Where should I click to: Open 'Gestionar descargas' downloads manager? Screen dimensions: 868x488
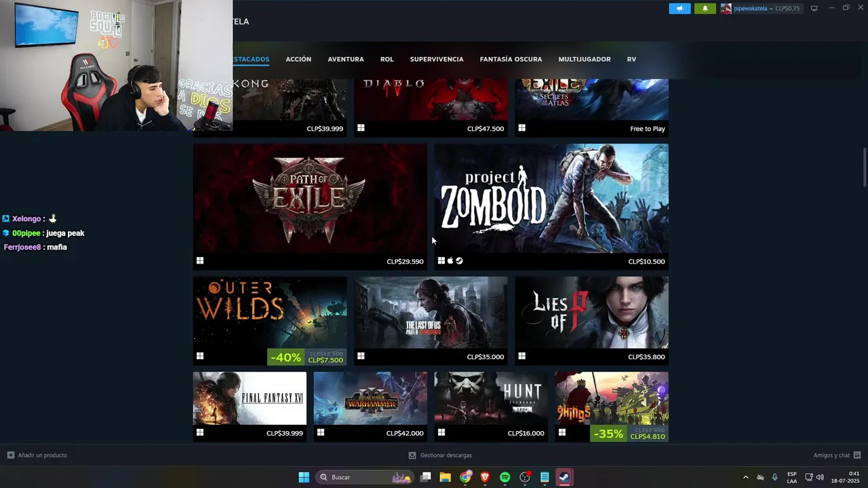(440, 455)
